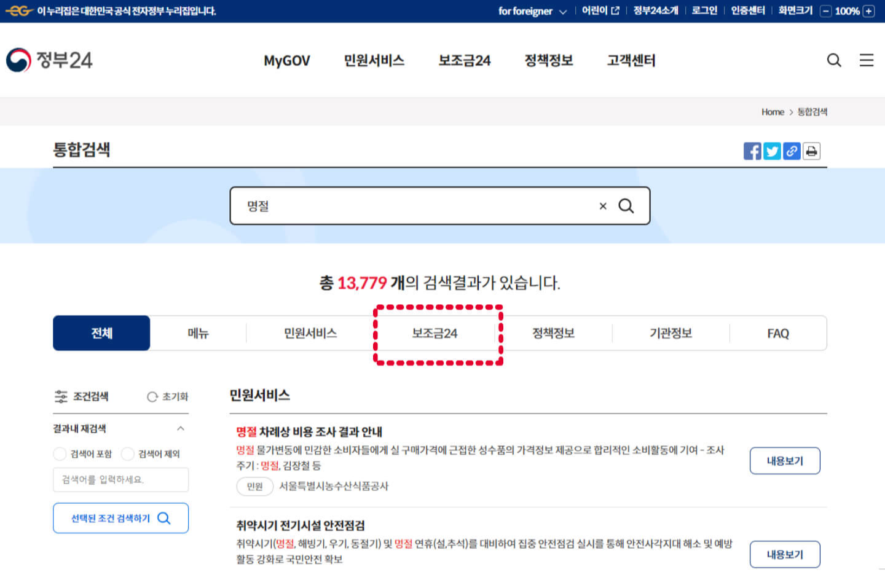This screenshot has width=885, height=588.
Task: Collapse the 결과내 재검색 section
Action: [x=181, y=428]
